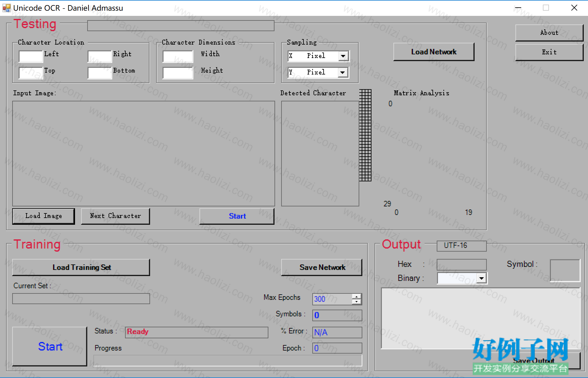Click the Exit button
The height and width of the screenshot is (378, 588).
pyautogui.click(x=549, y=52)
